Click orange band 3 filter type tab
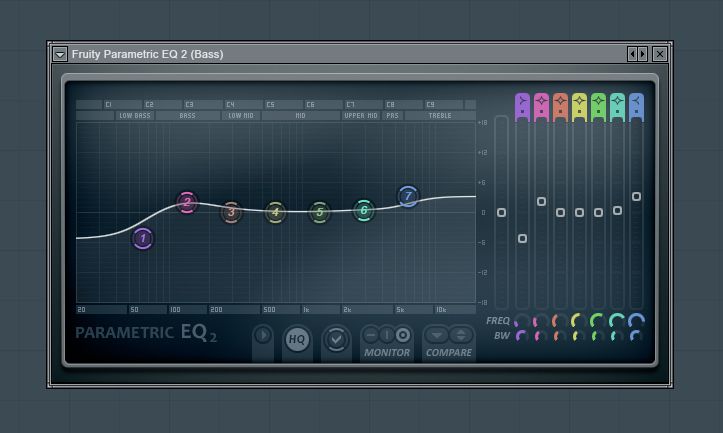723x433 pixels. (560, 107)
